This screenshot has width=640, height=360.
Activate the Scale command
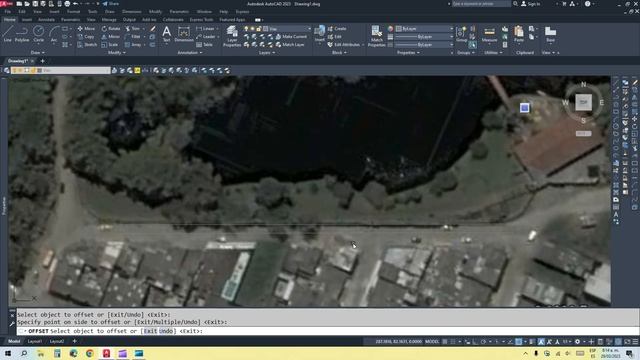tap(109, 44)
